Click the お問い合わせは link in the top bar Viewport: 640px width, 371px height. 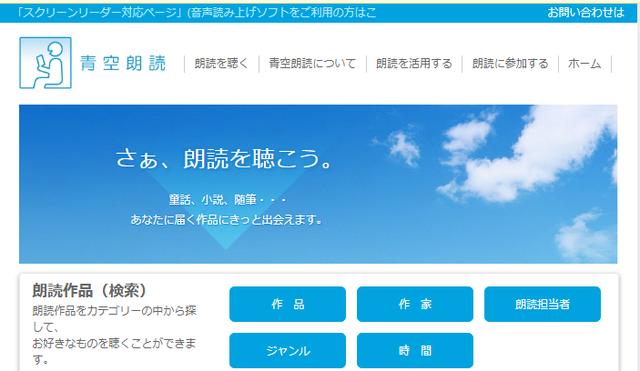tap(586, 13)
